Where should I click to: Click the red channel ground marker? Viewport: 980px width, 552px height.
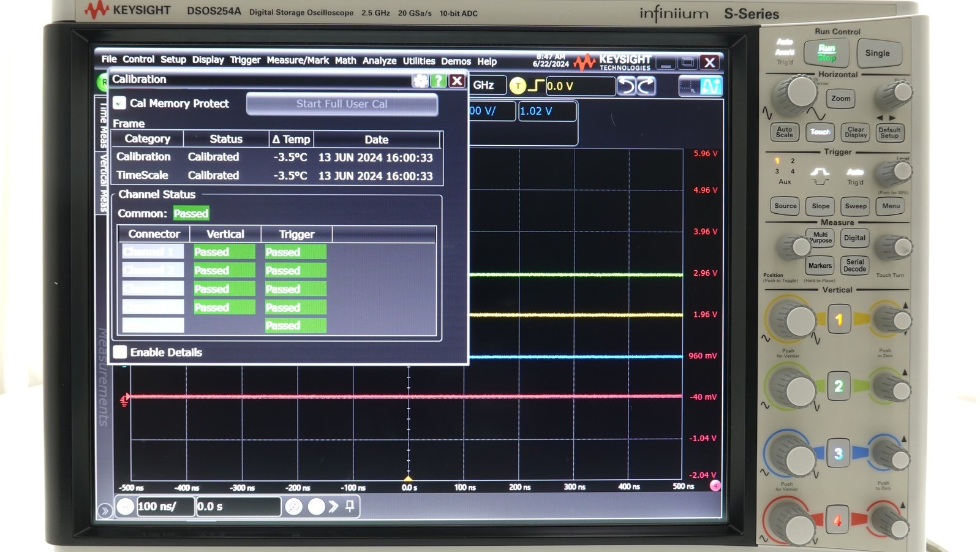(124, 399)
